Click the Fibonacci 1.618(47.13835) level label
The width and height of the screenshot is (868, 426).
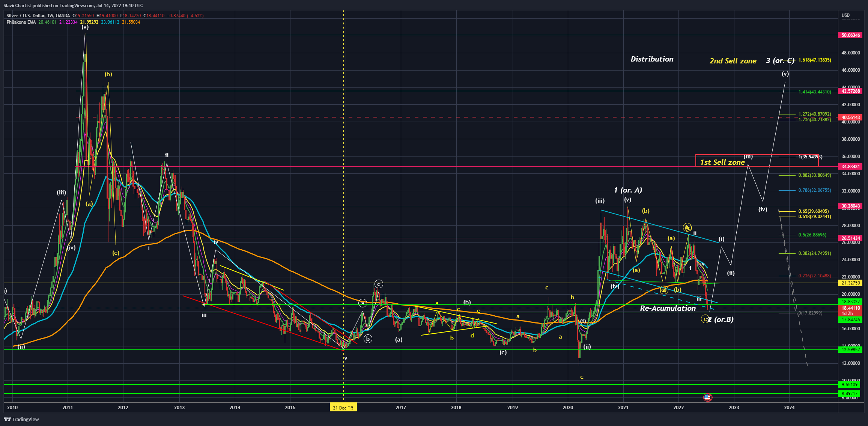pos(815,60)
